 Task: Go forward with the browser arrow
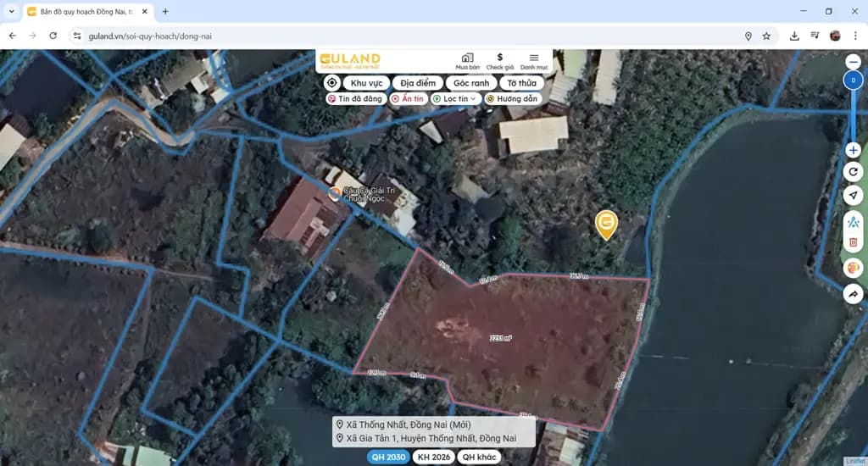coord(33,36)
